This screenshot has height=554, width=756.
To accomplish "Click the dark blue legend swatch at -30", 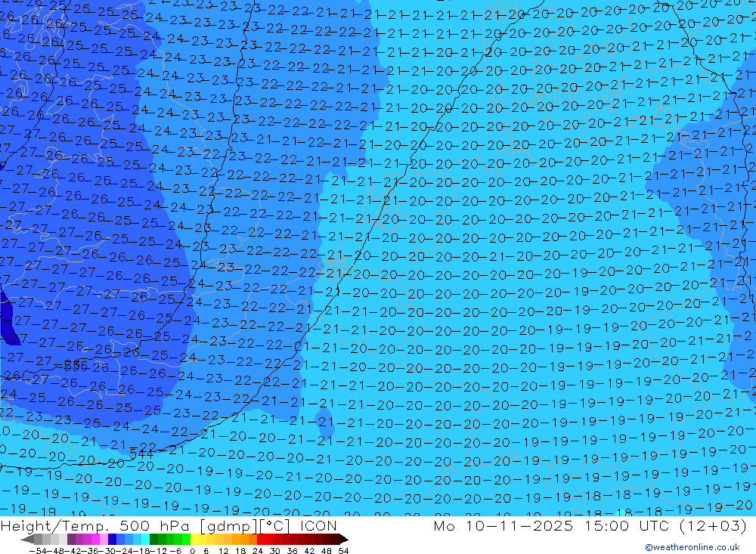I will 112,539.
